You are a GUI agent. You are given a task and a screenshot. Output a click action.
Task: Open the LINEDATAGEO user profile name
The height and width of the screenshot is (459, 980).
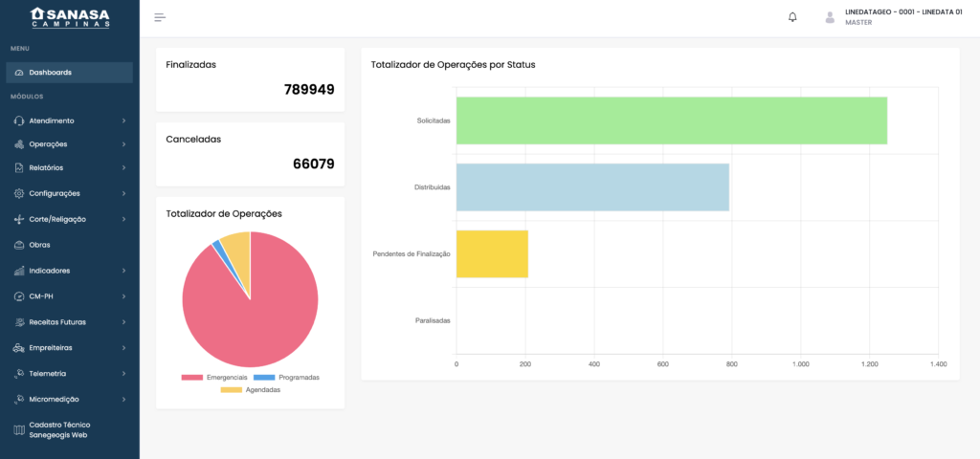[903, 12]
